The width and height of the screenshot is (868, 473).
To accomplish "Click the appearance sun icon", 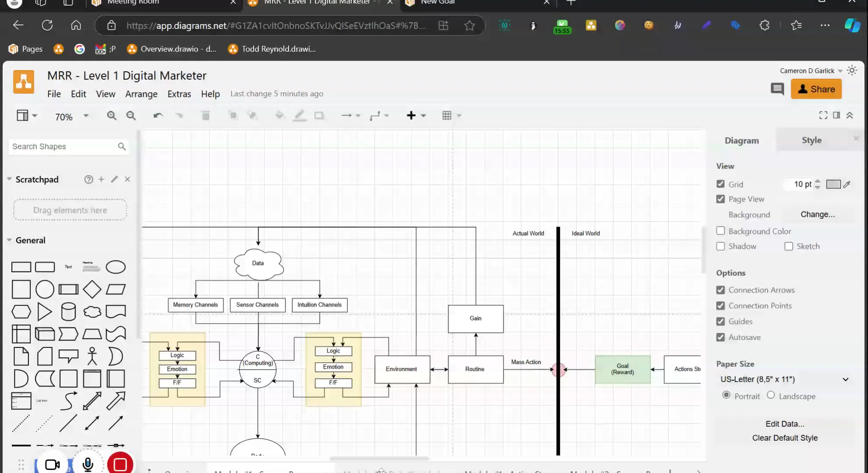I will [x=852, y=71].
